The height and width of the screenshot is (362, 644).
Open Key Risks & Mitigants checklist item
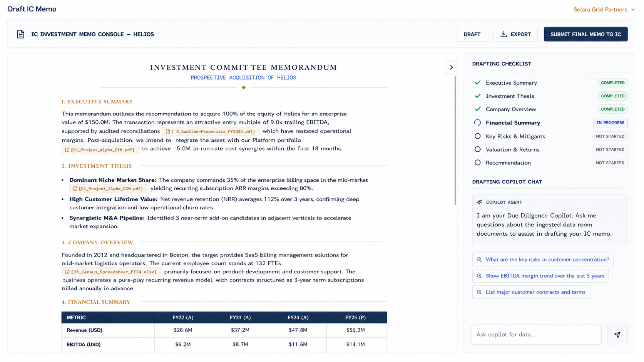(515, 136)
